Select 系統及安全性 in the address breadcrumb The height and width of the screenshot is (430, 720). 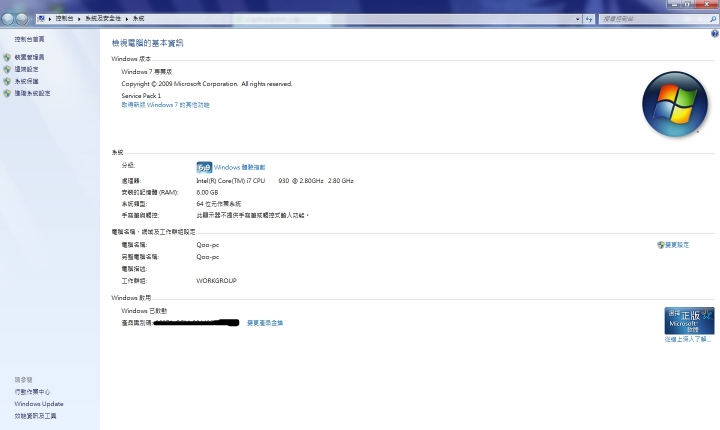pyautogui.click(x=103, y=19)
